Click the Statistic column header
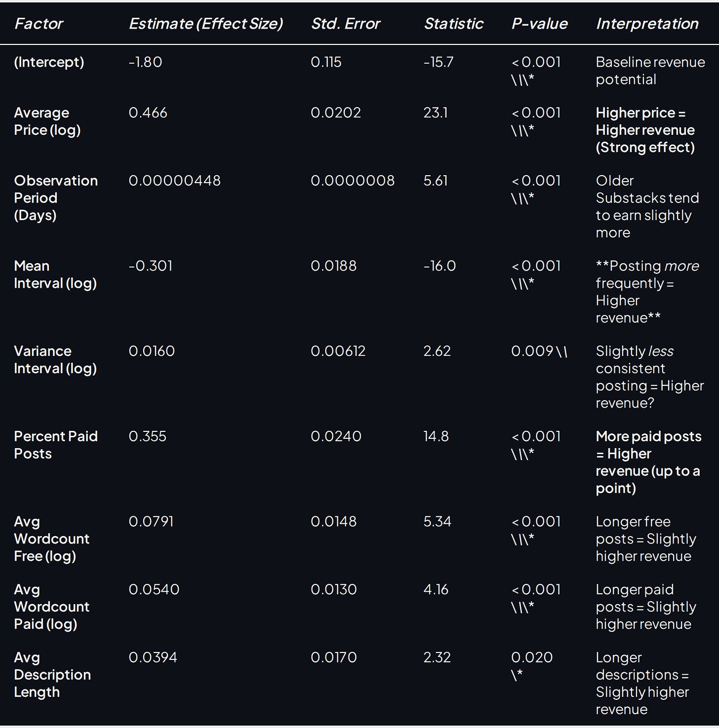Screen dimensions: 719x728 tap(454, 23)
